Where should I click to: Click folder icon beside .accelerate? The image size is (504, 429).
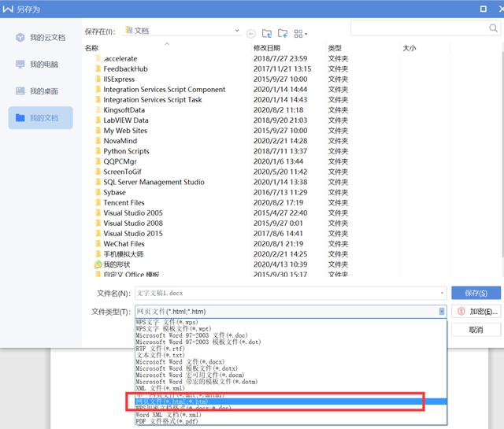[x=98, y=58]
